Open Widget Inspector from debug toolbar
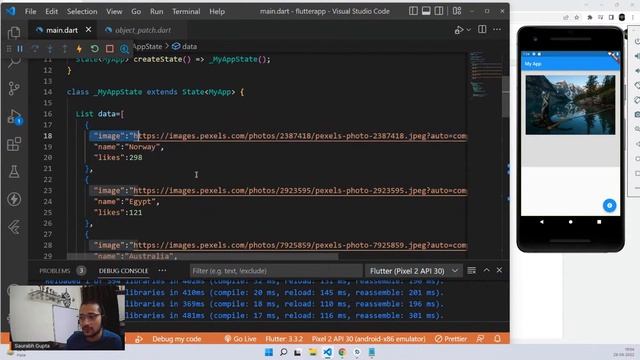 (x=124, y=49)
